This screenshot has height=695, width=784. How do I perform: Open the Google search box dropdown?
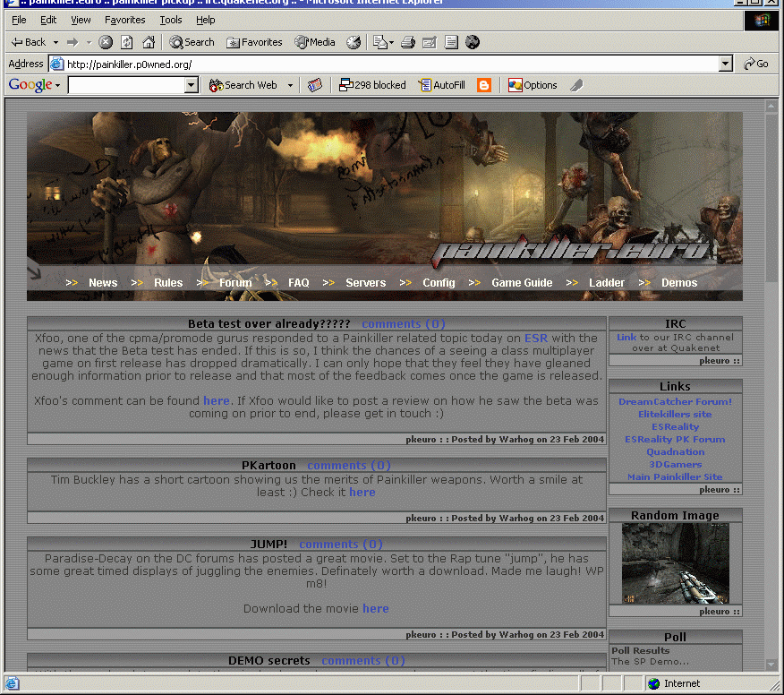pyautogui.click(x=191, y=86)
